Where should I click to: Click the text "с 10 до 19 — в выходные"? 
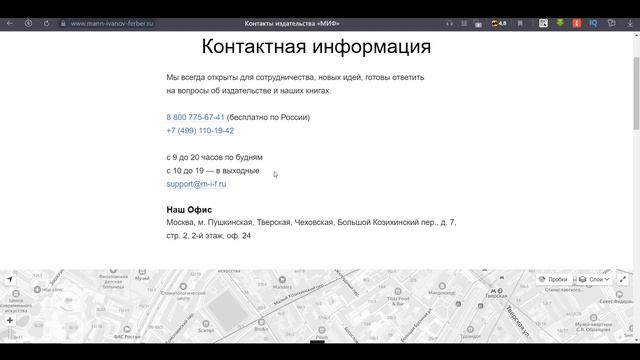click(213, 171)
